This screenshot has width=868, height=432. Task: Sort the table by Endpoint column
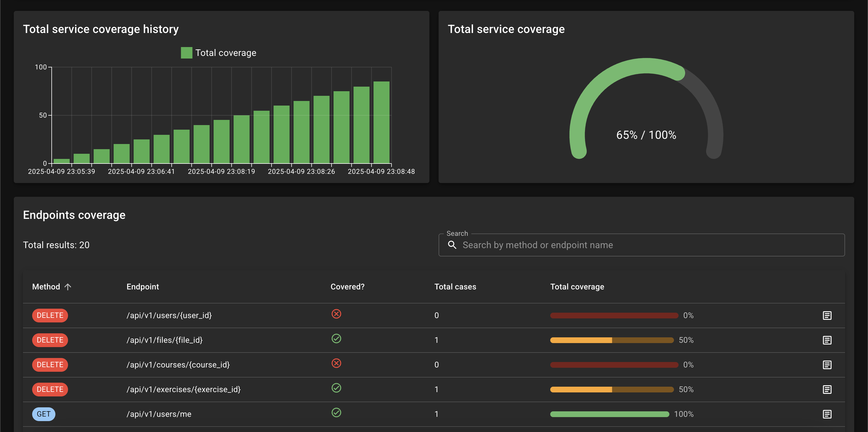tap(143, 287)
